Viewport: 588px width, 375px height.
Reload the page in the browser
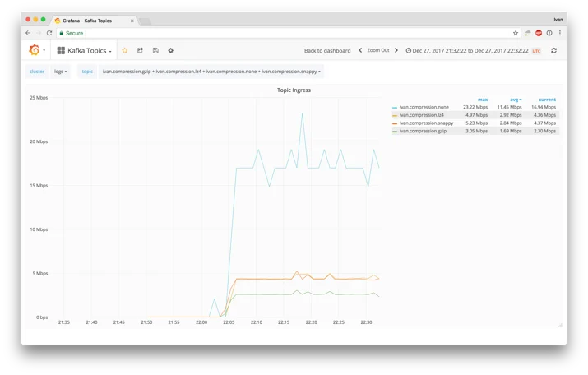point(49,33)
